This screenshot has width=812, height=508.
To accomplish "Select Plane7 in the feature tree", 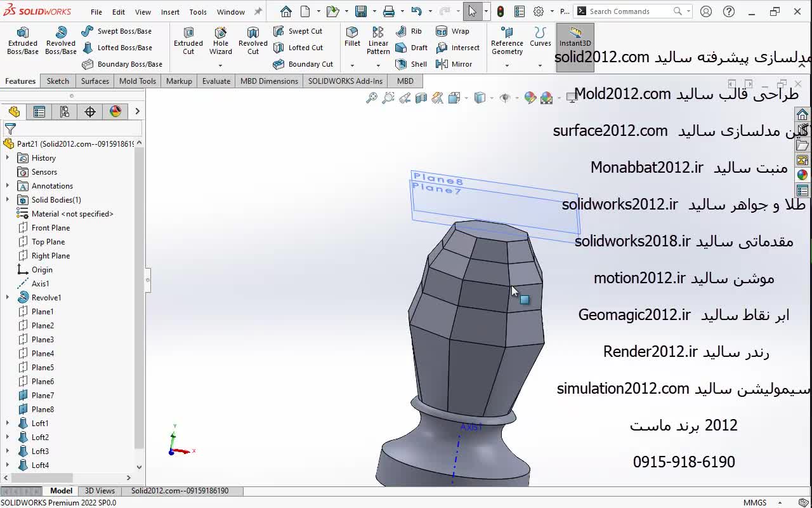I will coord(43,396).
